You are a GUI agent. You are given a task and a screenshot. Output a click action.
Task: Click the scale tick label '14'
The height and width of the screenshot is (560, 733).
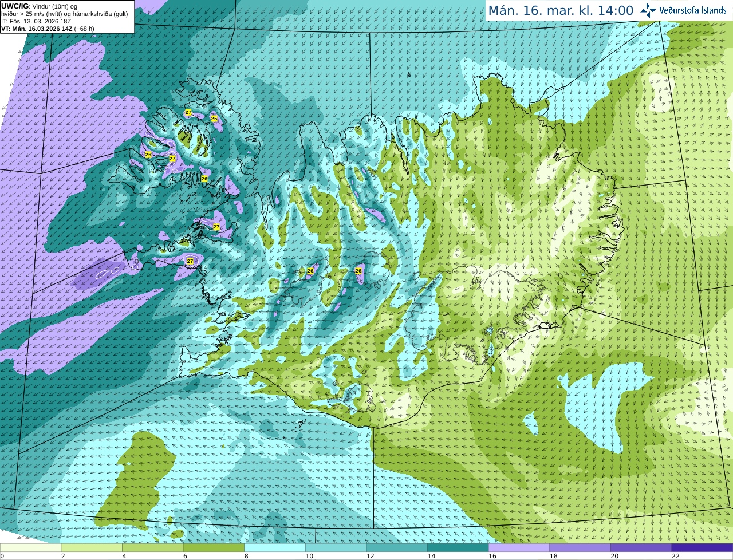coord(432,556)
